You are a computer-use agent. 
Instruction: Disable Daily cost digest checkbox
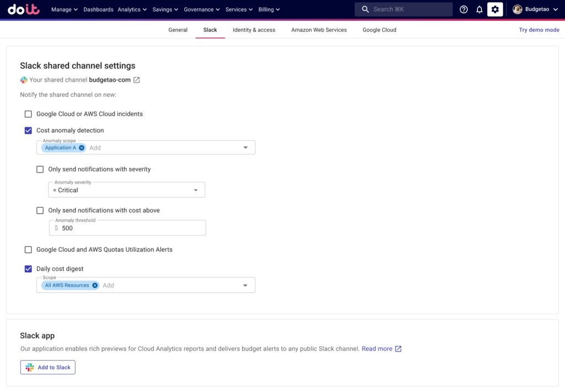[x=28, y=269]
